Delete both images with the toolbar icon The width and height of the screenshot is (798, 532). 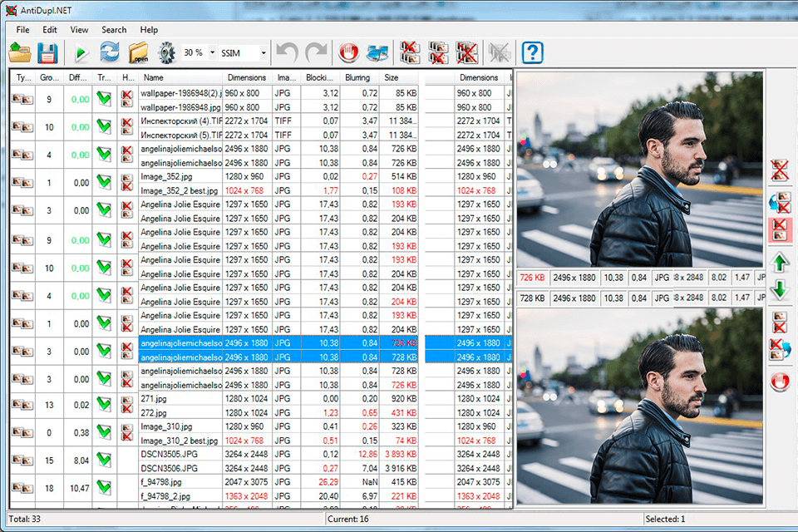point(466,52)
